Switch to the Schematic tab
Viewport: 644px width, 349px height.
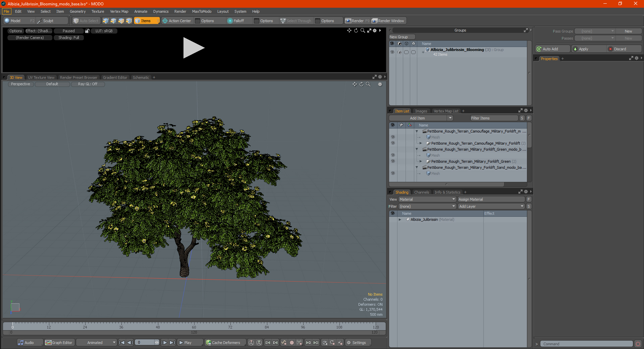[x=141, y=78]
